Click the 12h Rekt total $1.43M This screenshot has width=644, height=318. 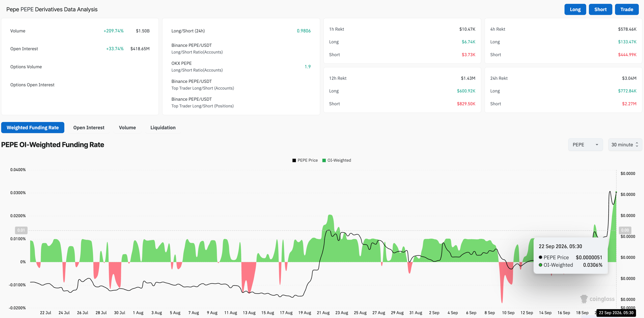coord(468,78)
